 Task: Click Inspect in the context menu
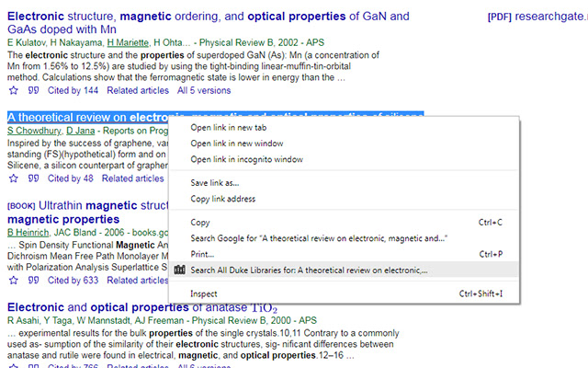tap(204, 293)
